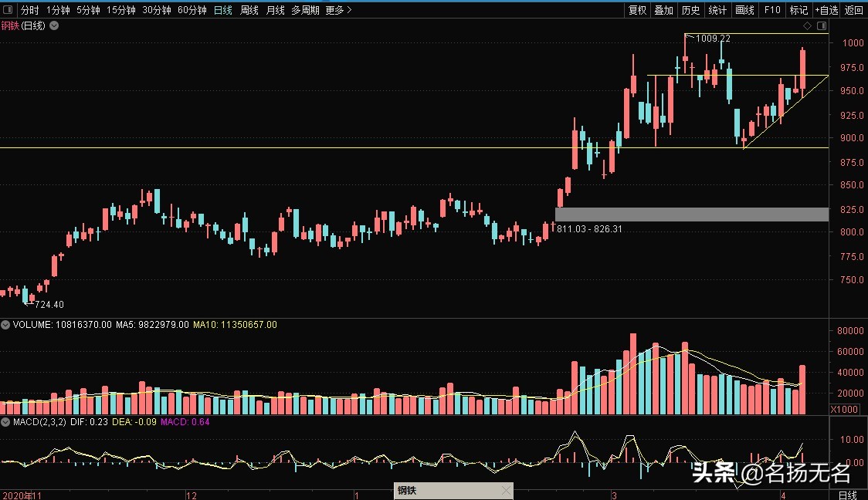
Task: Switch to 周线 weekly chart
Action: (249, 10)
